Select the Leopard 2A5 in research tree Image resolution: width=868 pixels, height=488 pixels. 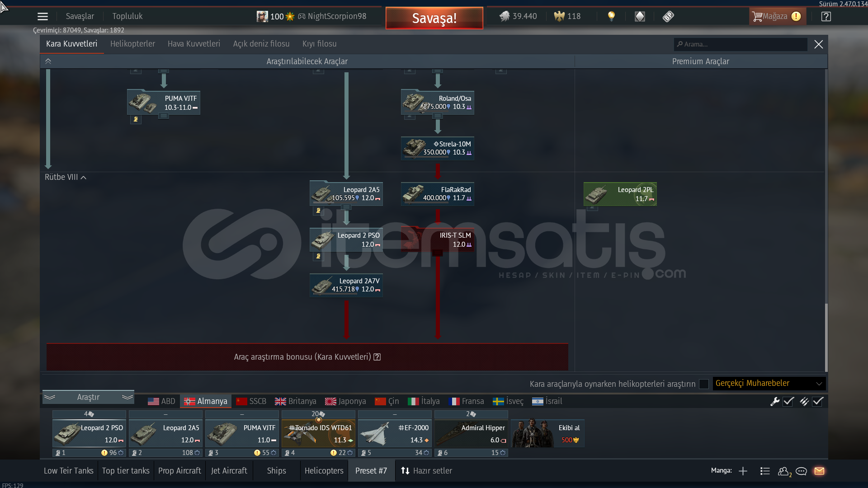[346, 194]
